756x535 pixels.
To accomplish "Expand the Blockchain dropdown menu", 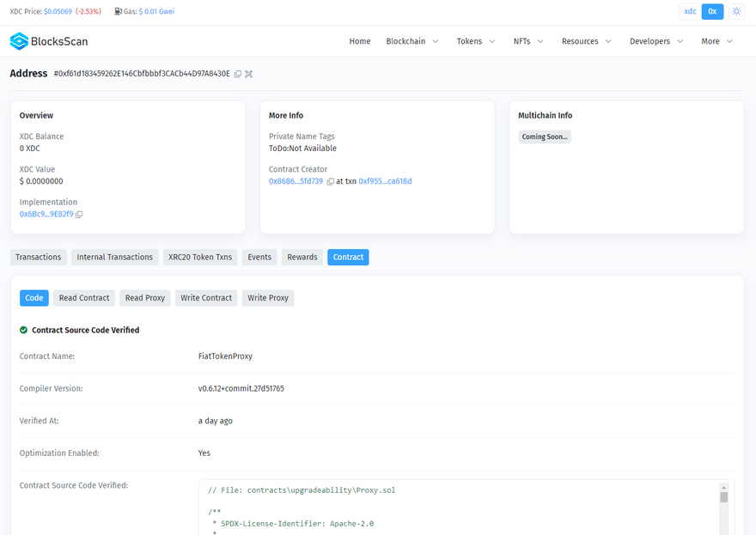I will tap(412, 41).
